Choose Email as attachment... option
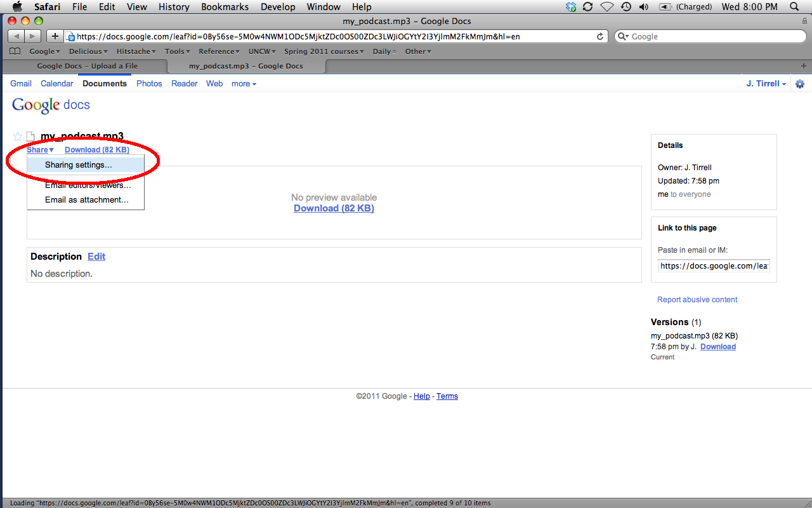This screenshot has height=508, width=812. [86, 200]
